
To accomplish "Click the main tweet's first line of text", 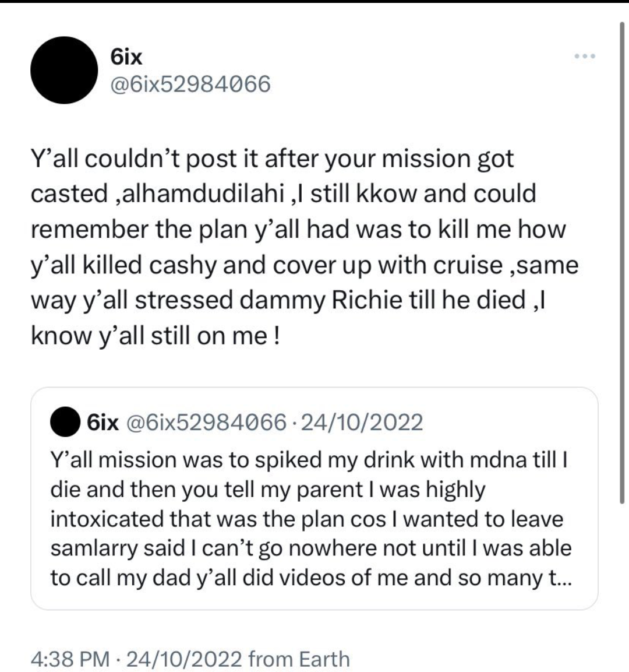I will tap(272, 159).
